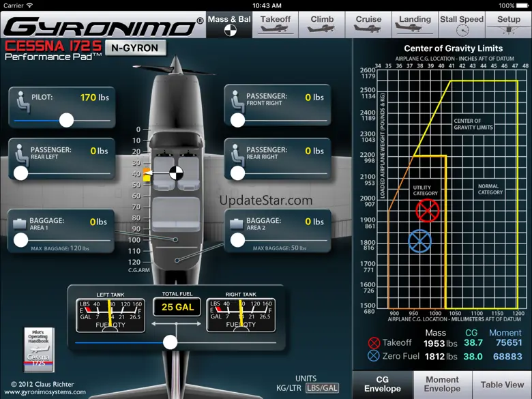Open the Takeoff performance tab
The width and height of the screenshot is (532, 399).
[x=276, y=24]
